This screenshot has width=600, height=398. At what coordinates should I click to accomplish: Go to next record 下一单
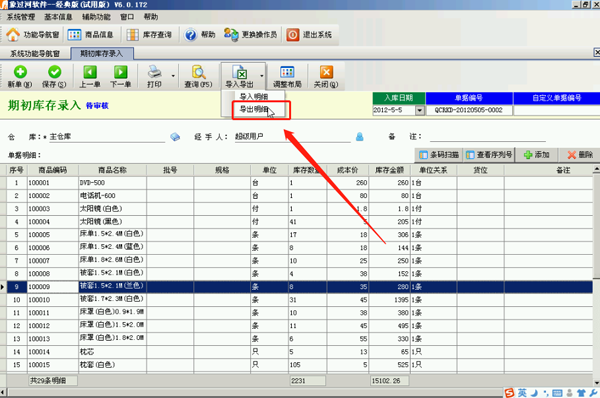click(x=121, y=77)
